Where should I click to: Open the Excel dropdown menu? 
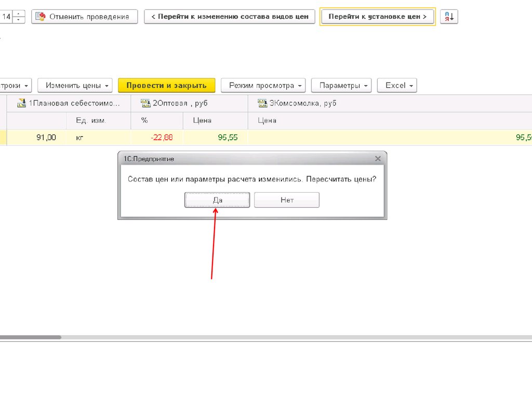pos(397,86)
